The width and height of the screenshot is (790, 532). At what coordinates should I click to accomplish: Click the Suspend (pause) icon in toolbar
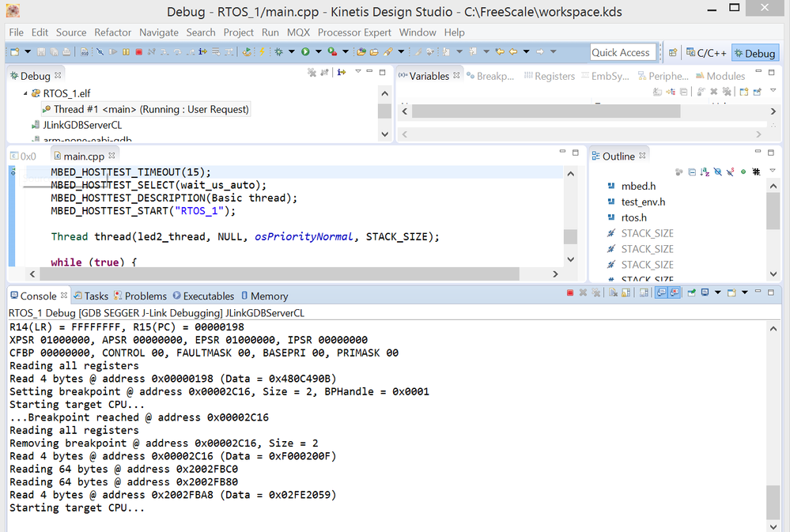pos(125,53)
